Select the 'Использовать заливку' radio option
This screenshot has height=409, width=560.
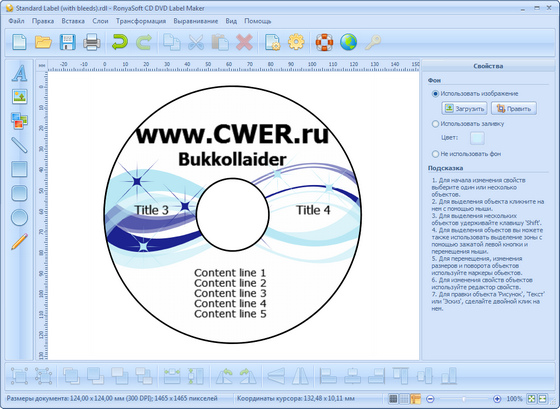click(x=435, y=124)
